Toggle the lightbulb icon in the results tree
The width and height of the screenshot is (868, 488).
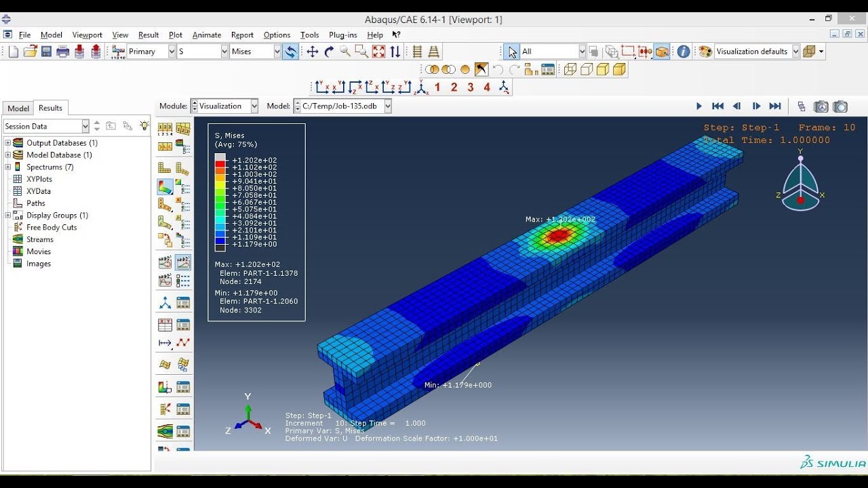point(144,126)
